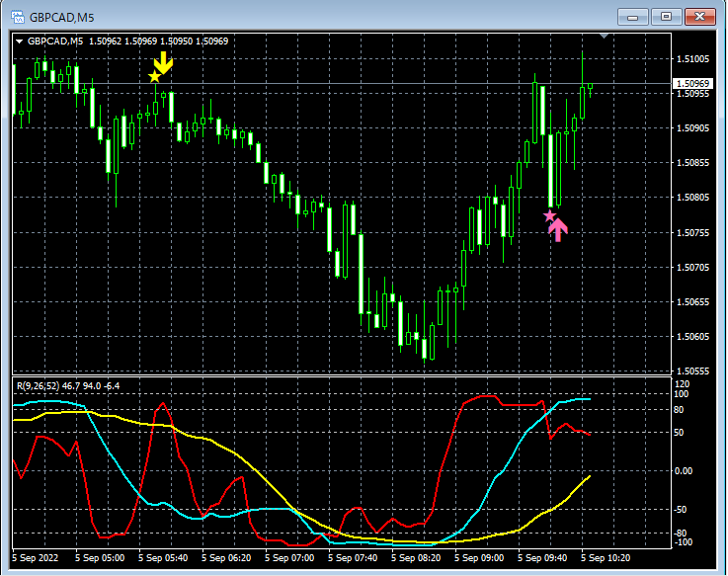Click the 1.50955 price scale label
The image size is (728, 576).
(x=692, y=94)
